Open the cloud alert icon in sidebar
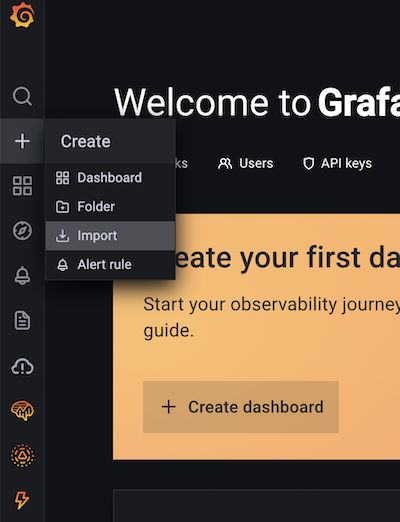400x522 pixels. [x=22, y=366]
